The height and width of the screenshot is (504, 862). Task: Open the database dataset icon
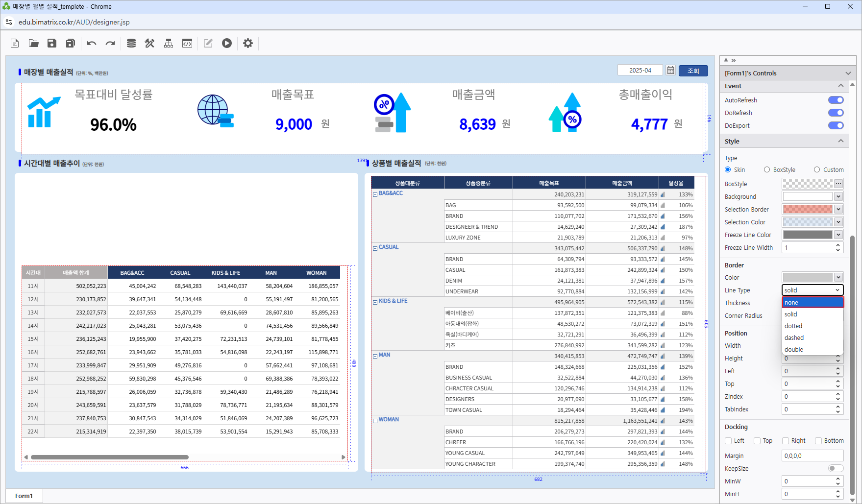coord(131,43)
